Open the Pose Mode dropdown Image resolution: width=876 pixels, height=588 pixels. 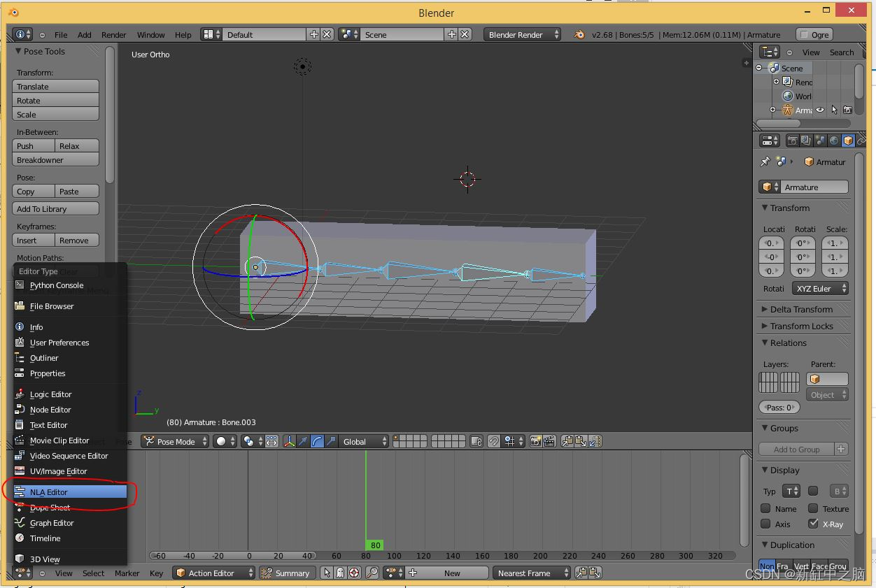pyautogui.click(x=176, y=441)
